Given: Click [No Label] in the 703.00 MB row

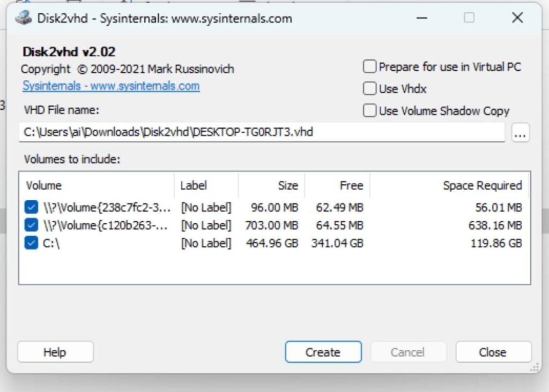Looking at the screenshot, I should (206, 225).
